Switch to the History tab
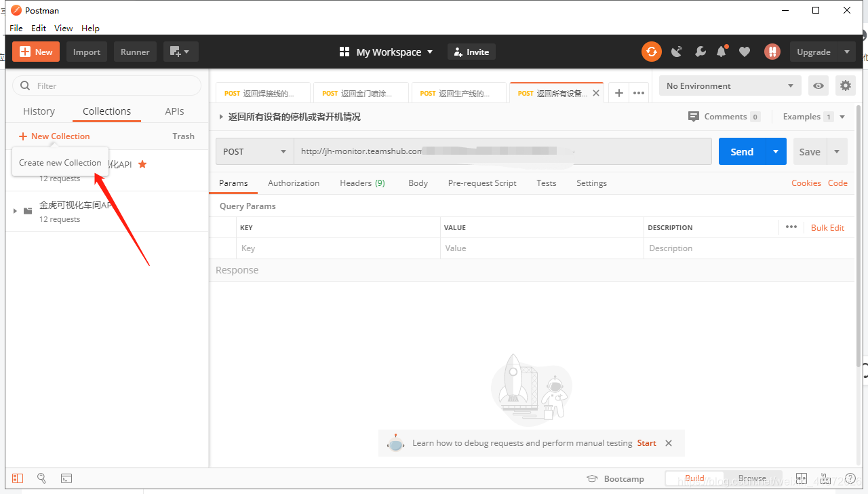The width and height of the screenshot is (868, 494). click(x=39, y=111)
